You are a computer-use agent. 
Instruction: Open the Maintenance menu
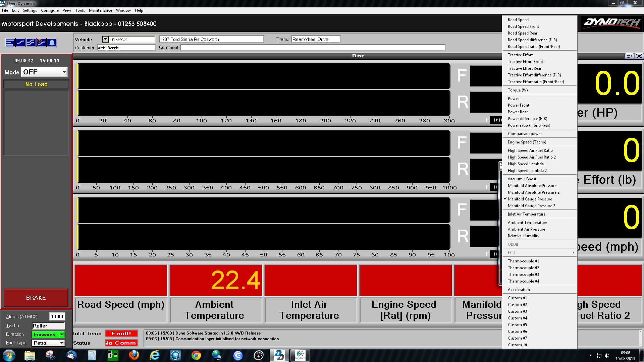point(100,10)
